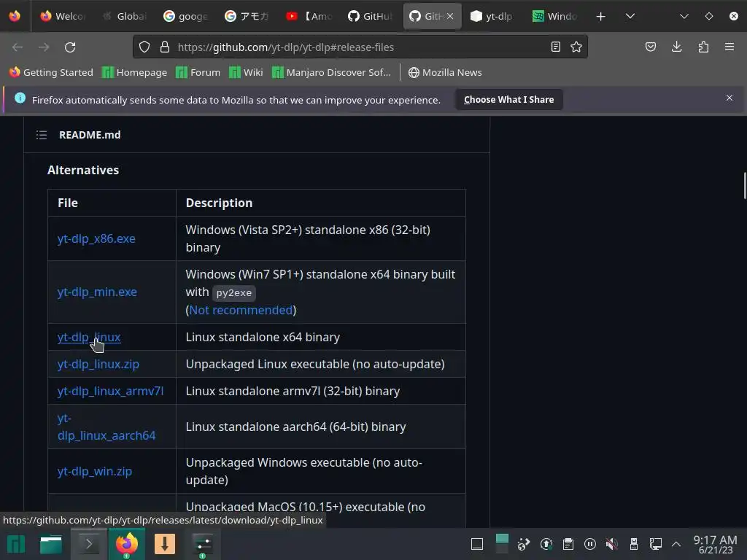Screen dimensions: 747x560
Task: Download yt-dlp_linux_aarch64 link
Action: click(x=107, y=427)
